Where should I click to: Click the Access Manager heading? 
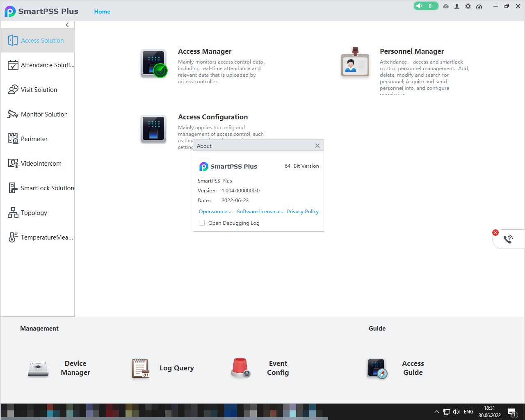205,51
